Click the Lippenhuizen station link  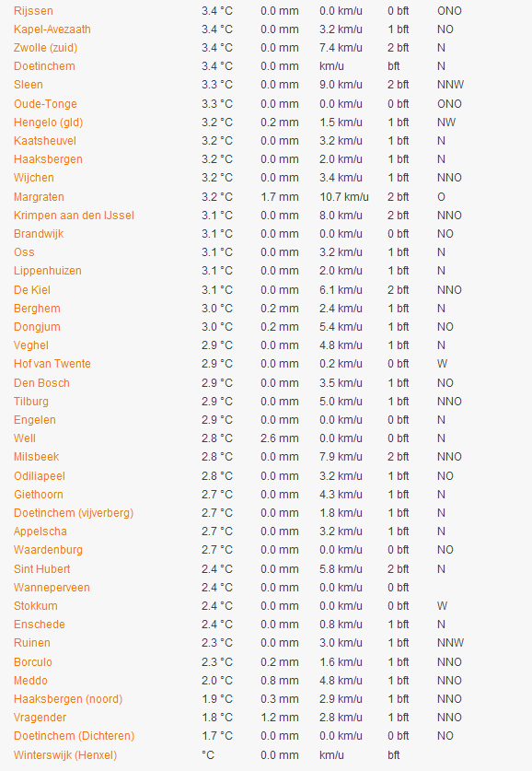[x=48, y=271]
